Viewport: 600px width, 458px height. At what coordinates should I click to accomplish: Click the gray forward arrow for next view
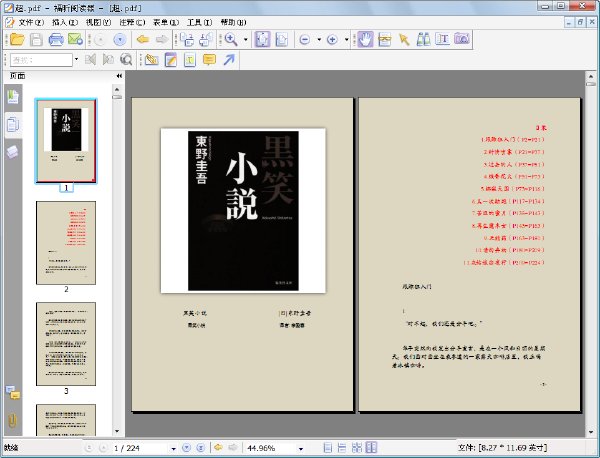pos(162,39)
